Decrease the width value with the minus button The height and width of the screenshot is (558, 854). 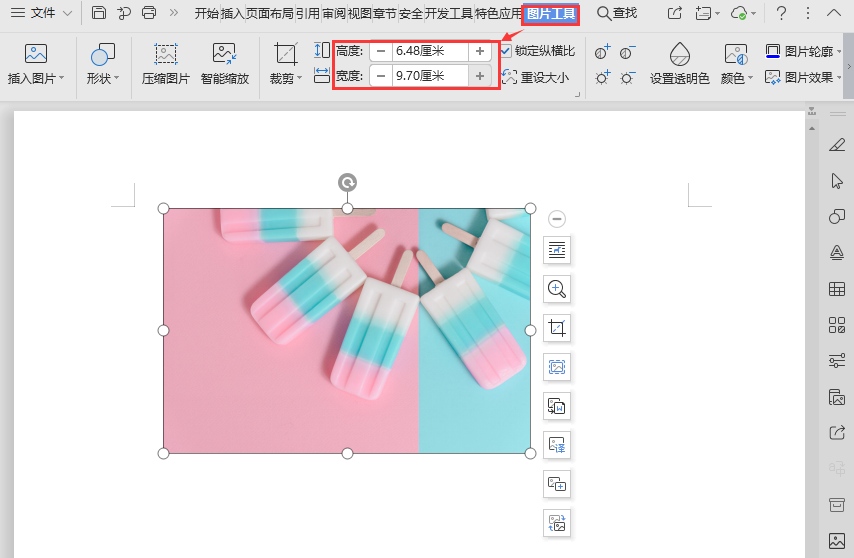pyautogui.click(x=381, y=76)
